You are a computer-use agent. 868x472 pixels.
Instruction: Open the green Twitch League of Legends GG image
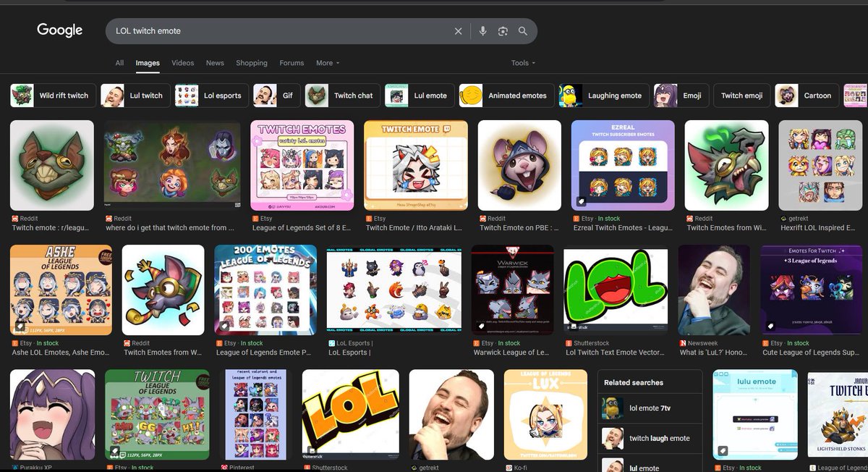[157, 415]
